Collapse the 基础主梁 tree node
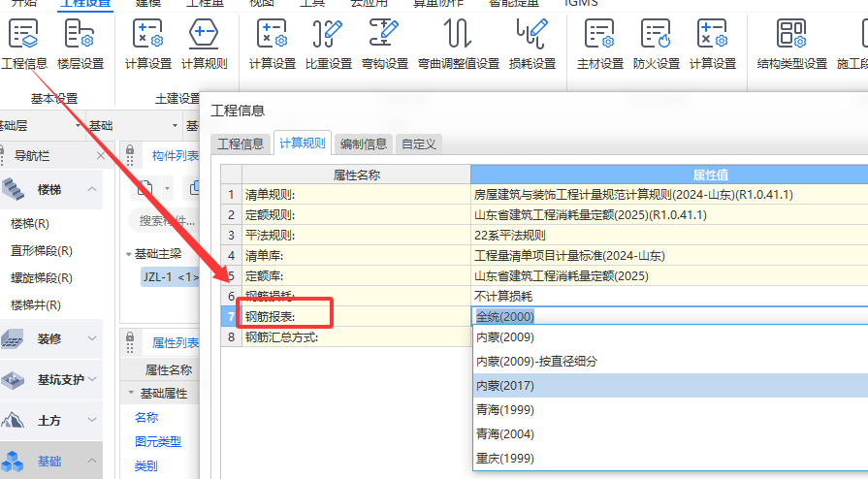The height and width of the screenshot is (479, 868). pos(128,254)
